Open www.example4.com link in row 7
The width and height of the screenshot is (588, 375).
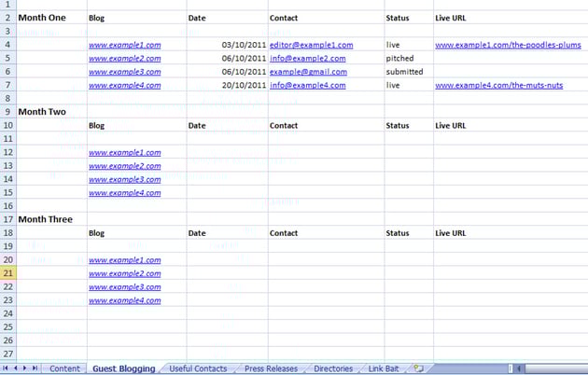click(x=125, y=86)
